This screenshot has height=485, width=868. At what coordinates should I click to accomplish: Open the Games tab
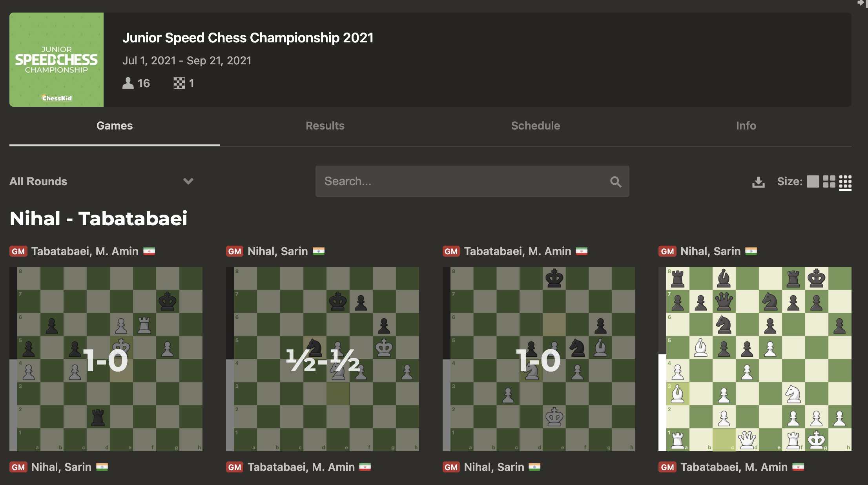tap(115, 126)
